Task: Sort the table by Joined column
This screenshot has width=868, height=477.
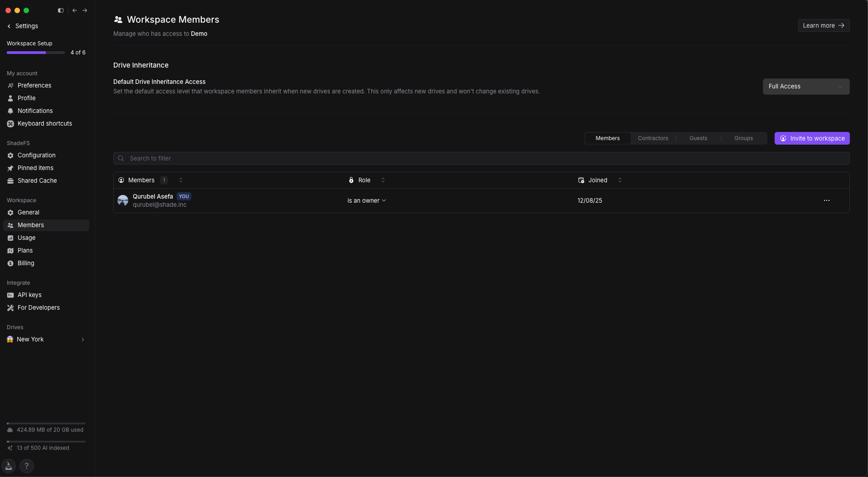Action: (620, 180)
